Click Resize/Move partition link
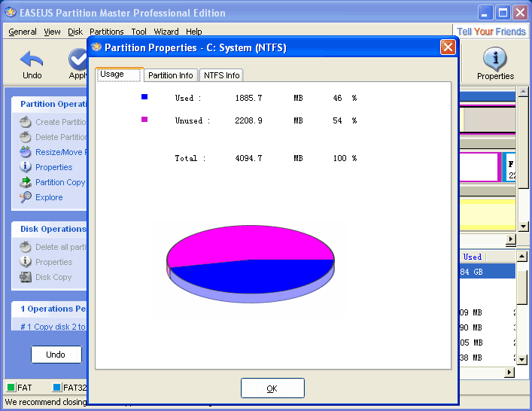 pos(61,152)
